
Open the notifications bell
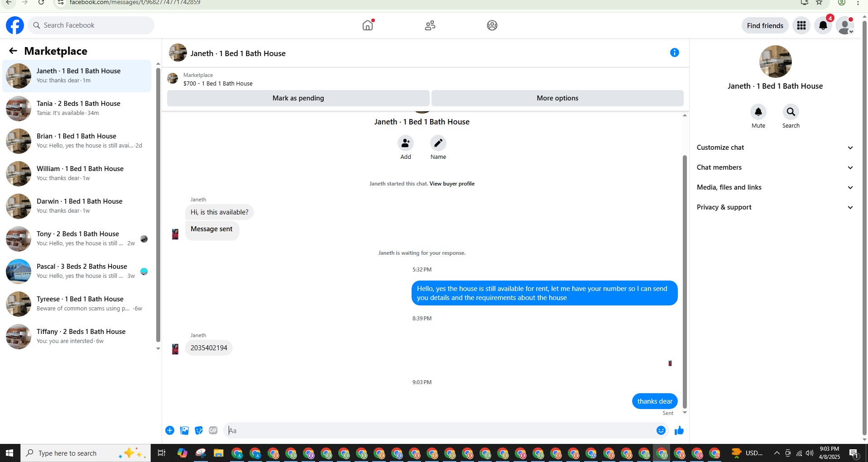(823, 25)
